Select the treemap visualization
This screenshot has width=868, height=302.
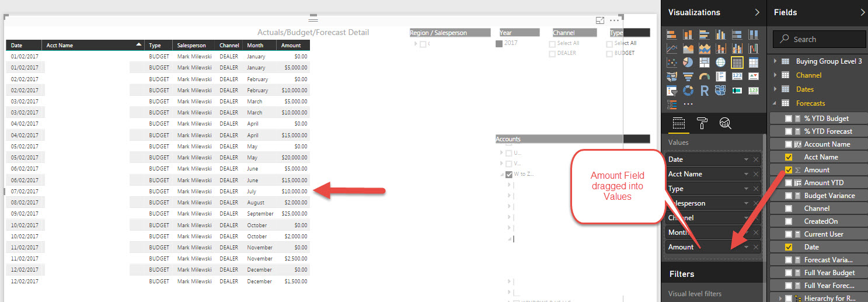pos(705,63)
